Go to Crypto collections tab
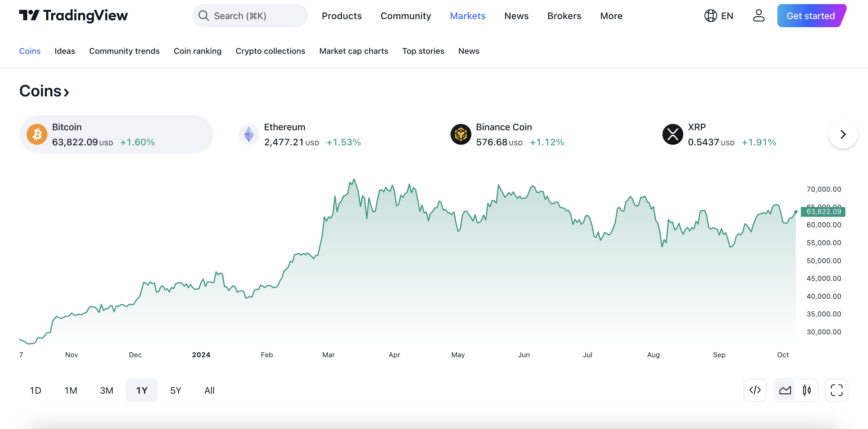 point(270,51)
